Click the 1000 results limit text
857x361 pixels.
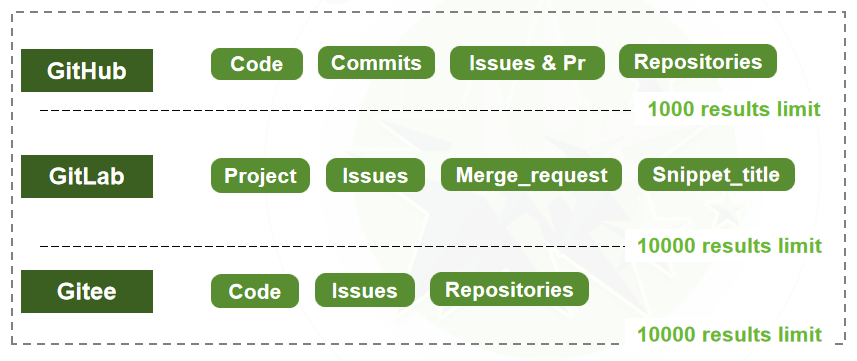click(734, 109)
